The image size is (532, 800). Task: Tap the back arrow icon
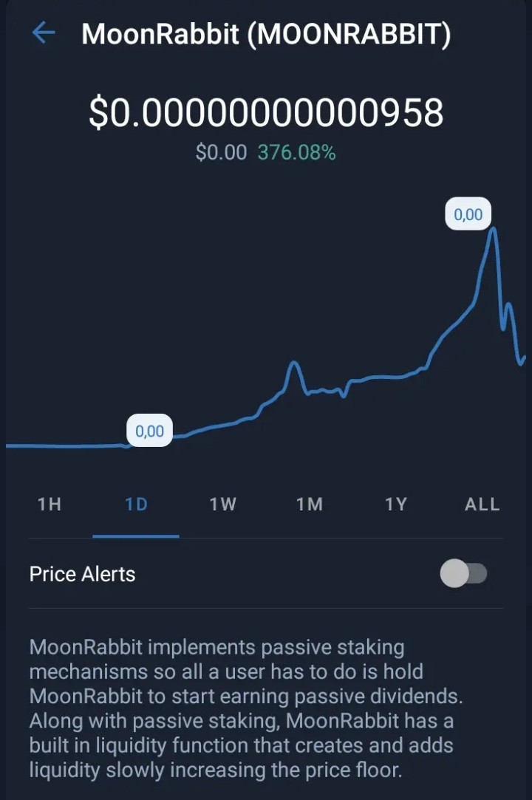44,33
